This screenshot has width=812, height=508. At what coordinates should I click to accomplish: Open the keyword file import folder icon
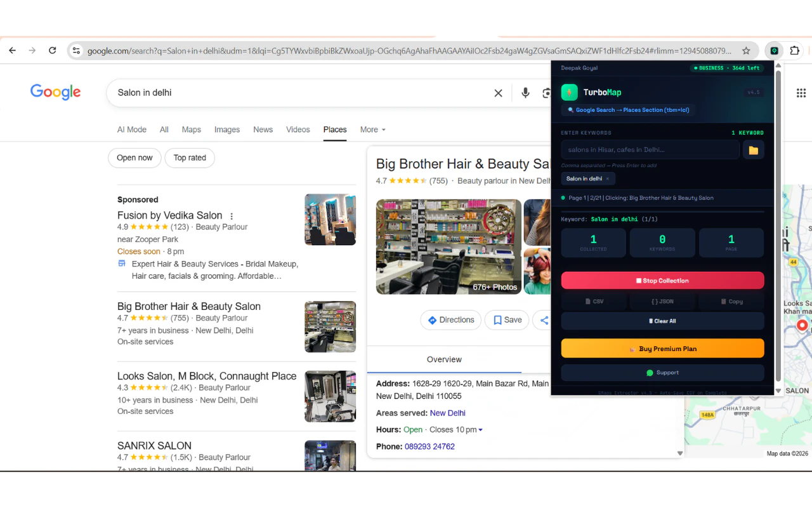coord(754,150)
